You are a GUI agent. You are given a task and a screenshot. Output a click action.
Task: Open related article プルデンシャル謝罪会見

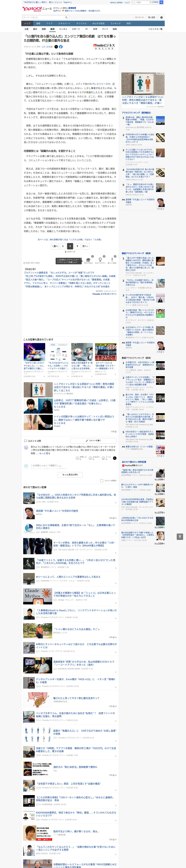point(59,273)
